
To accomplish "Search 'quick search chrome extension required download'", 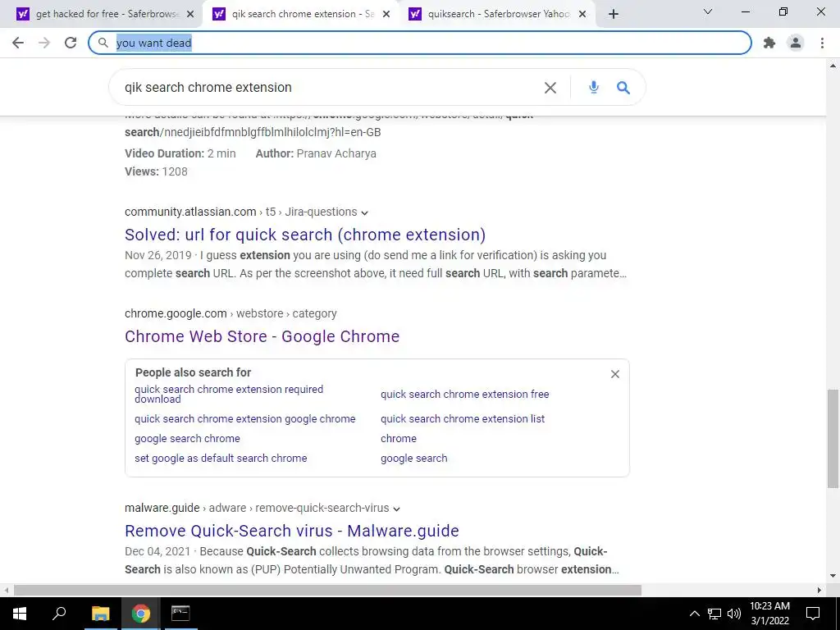I will tap(229, 394).
